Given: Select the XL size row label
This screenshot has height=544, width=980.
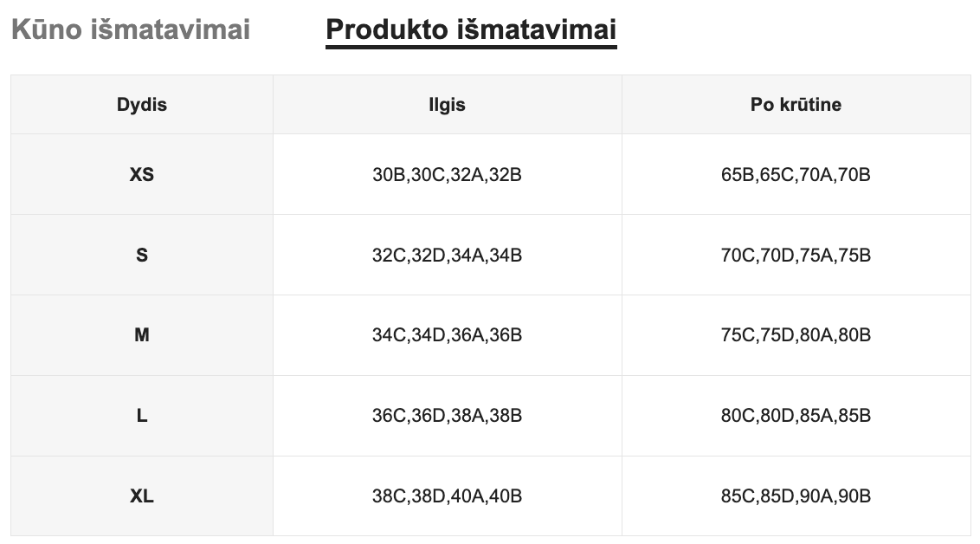Looking at the screenshot, I should click(x=142, y=496).
